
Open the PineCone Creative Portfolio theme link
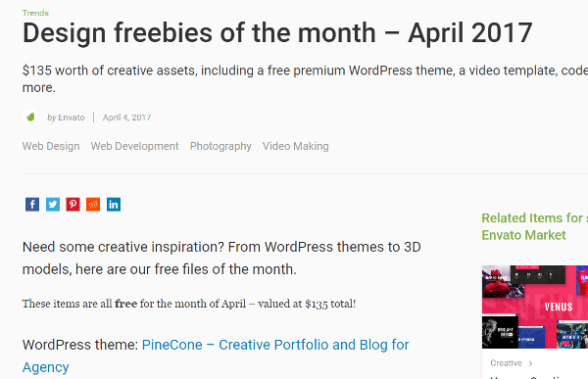[x=216, y=355]
